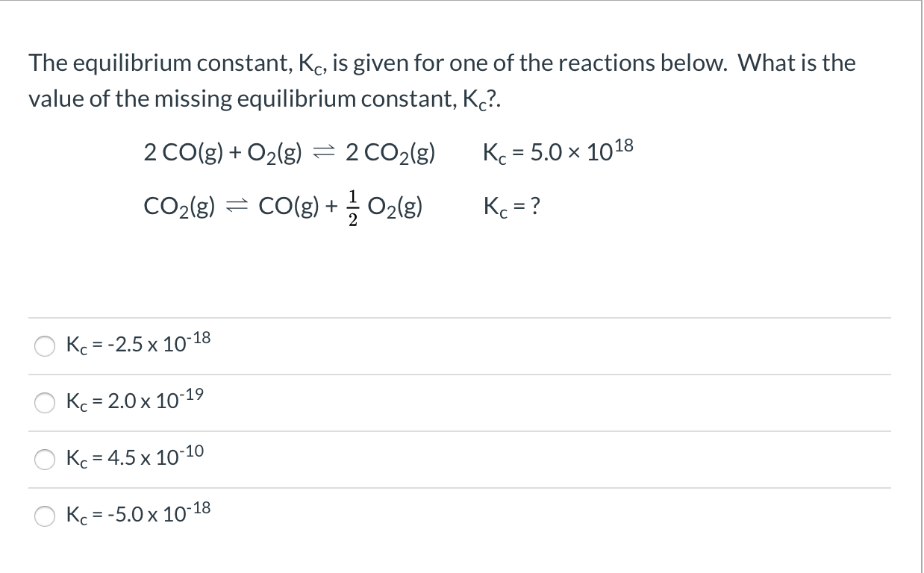Click the first reaction equation with 2 CO(g)
Screen dimensions: 924x573
click(x=290, y=151)
